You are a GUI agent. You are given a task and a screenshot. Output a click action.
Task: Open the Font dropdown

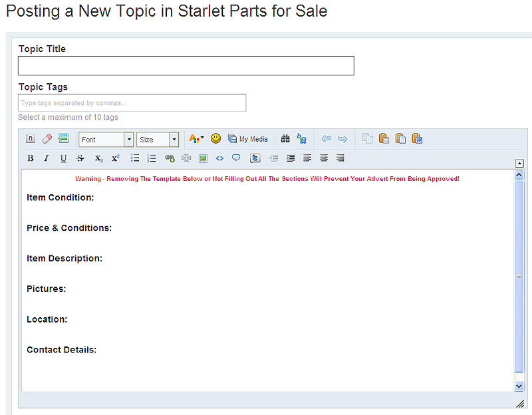106,140
